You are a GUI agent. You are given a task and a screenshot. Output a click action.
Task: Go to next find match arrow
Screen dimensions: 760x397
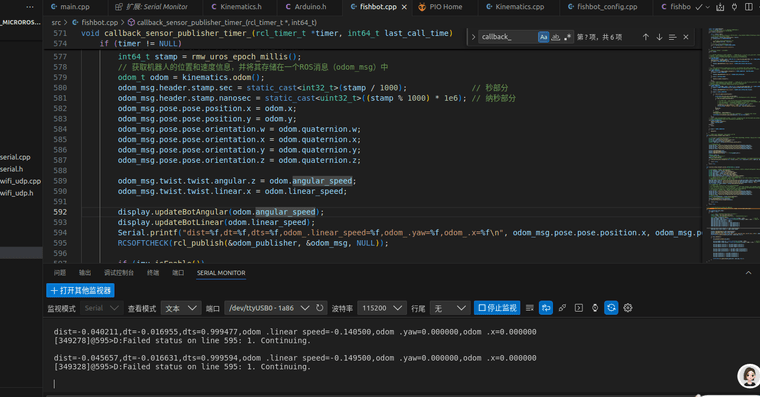[659, 37]
